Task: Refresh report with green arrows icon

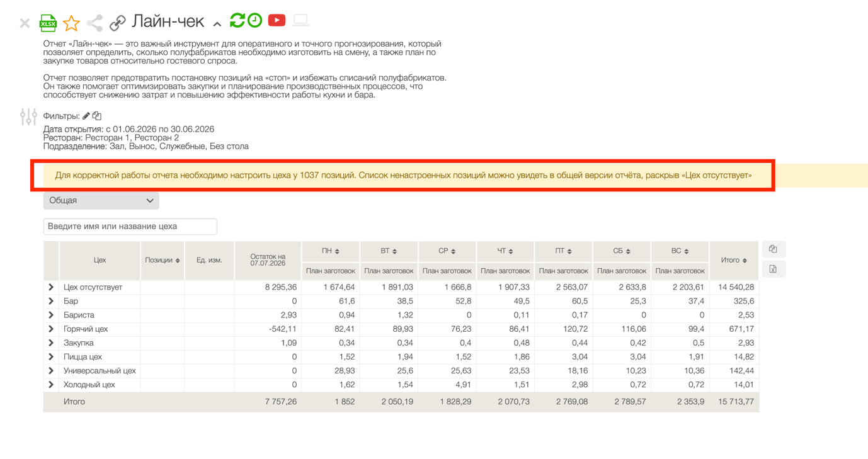Action: pyautogui.click(x=237, y=20)
